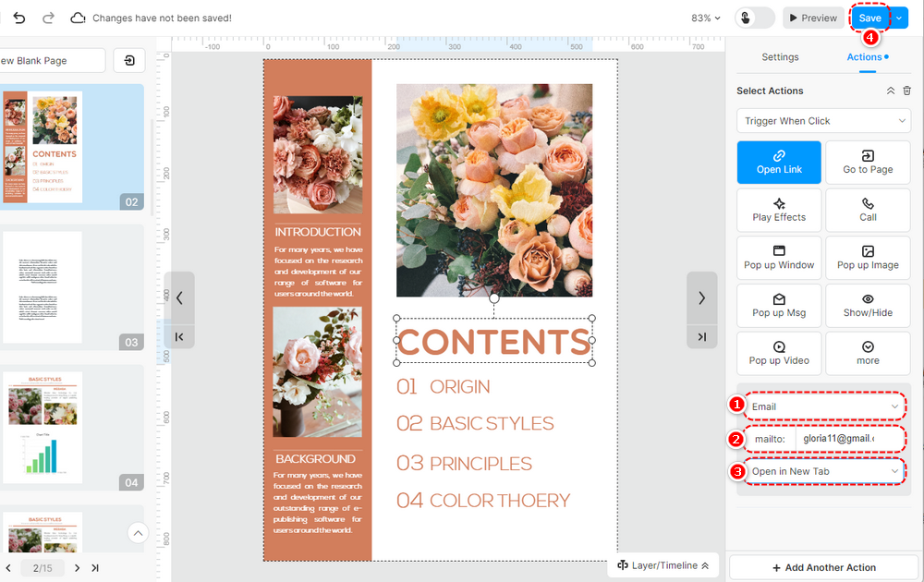The width and height of the screenshot is (924, 582).
Task: Open the Open in New Tab dropdown
Action: (x=824, y=471)
